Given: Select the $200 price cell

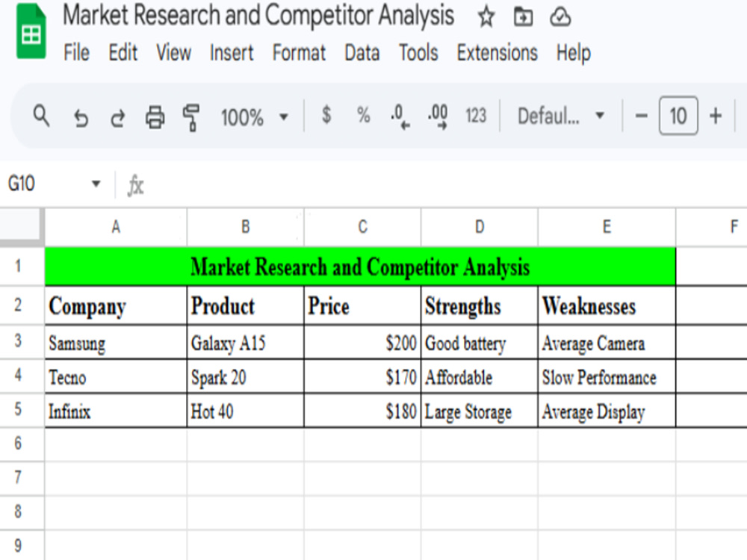Looking at the screenshot, I should (362, 343).
